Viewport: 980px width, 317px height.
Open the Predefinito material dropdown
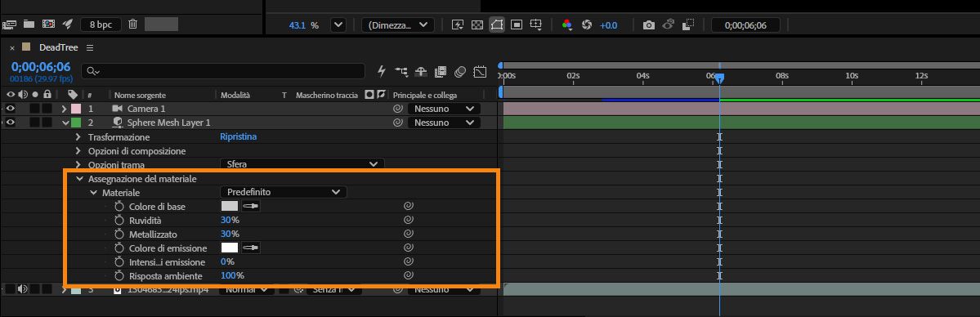click(283, 192)
